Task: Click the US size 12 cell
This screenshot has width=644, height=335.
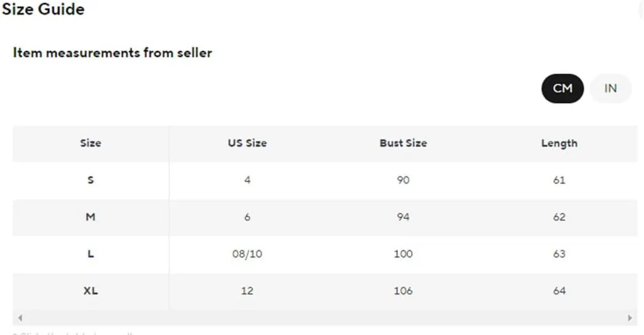Action: tap(247, 291)
